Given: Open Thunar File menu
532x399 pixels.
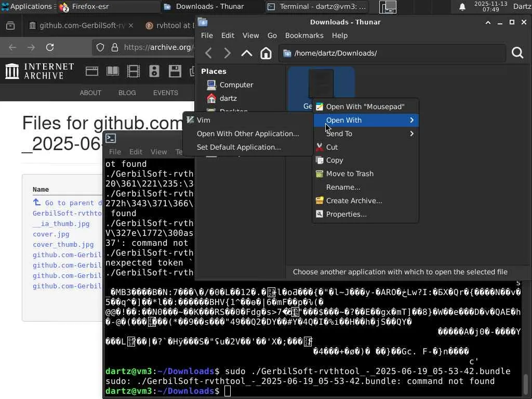Looking at the screenshot, I should coord(207,36).
